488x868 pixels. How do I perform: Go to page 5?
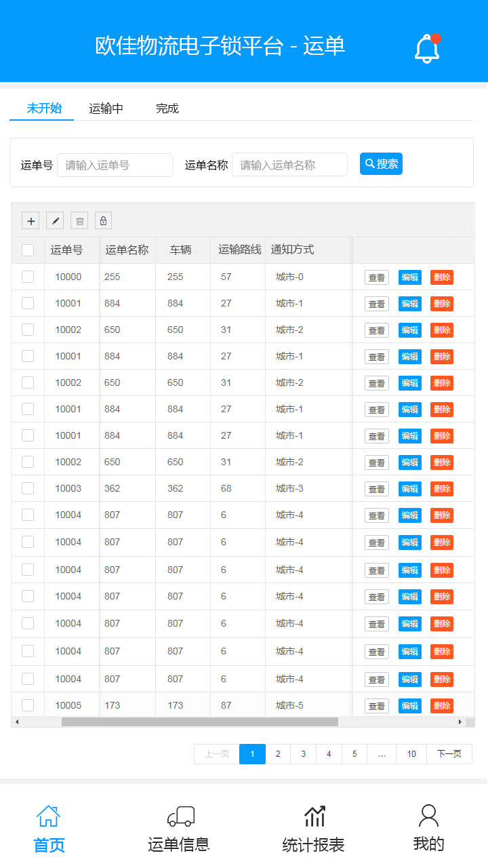[354, 754]
